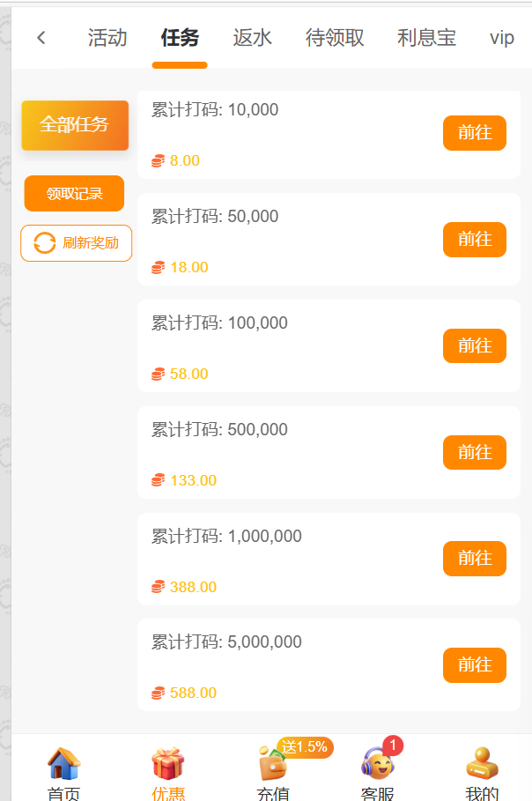
Task: Click the coin icon beside 588.00
Action: (159, 693)
